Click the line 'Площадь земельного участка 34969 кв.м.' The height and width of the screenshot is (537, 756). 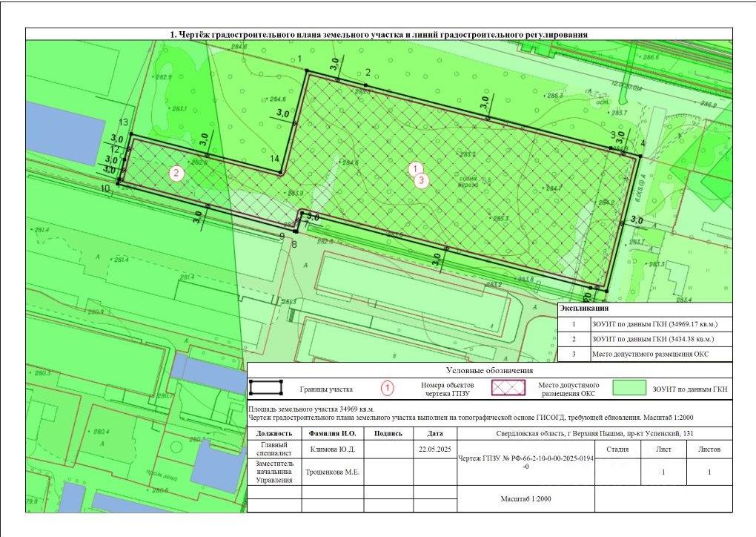click(311, 409)
